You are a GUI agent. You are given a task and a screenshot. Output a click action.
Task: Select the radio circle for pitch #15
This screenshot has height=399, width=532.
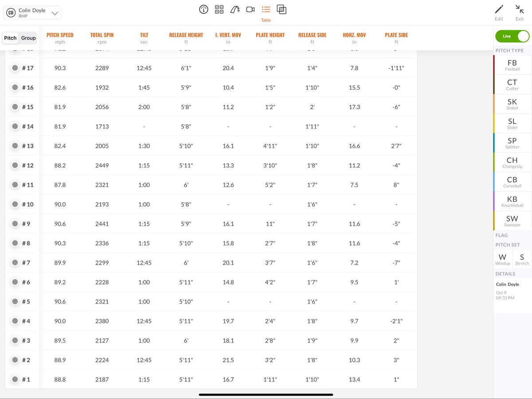[15, 107]
